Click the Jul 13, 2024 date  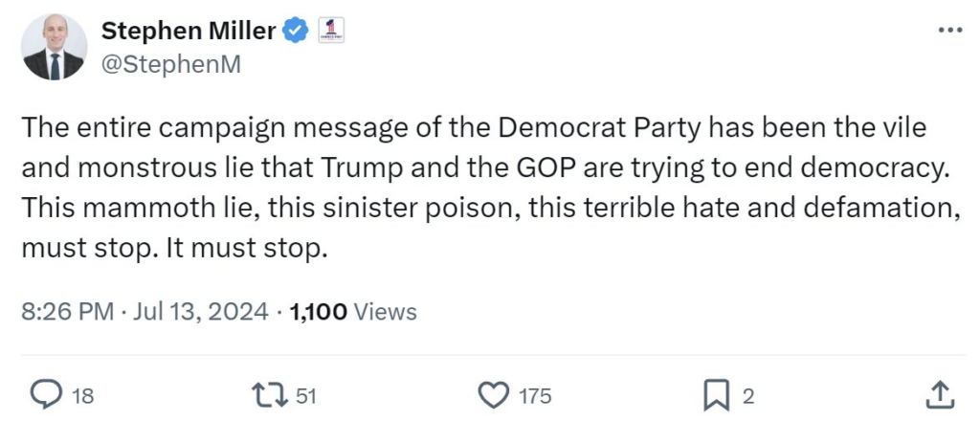pos(199,312)
